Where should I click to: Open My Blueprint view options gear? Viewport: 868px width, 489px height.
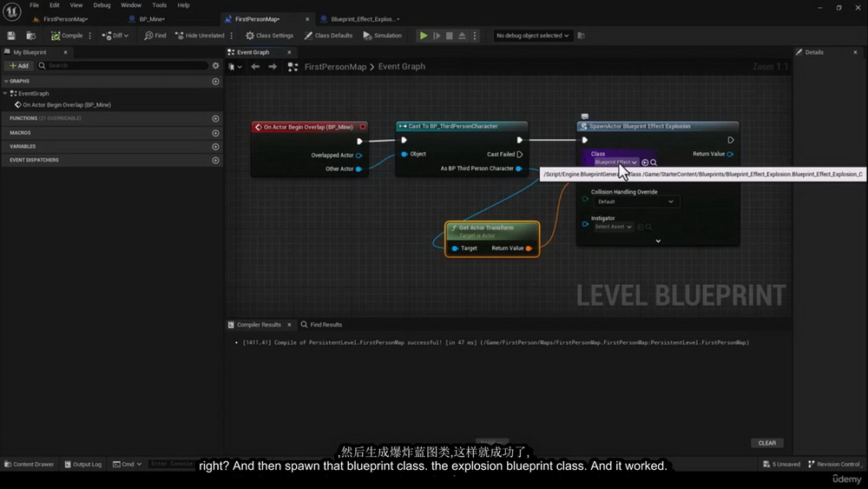[x=215, y=65]
